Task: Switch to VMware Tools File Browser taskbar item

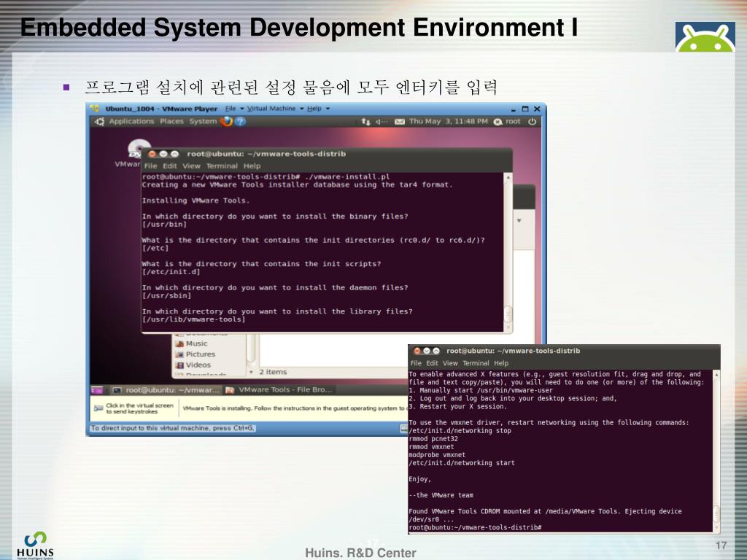Action: (x=279, y=390)
